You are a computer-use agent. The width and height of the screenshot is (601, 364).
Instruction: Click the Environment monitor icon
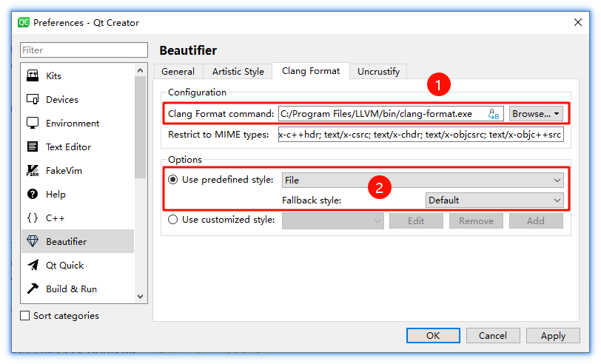click(x=33, y=124)
